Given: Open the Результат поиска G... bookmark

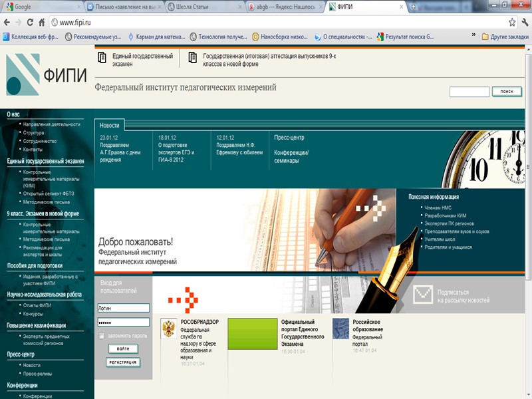Looking at the screenshot, I should click(406, 37).
